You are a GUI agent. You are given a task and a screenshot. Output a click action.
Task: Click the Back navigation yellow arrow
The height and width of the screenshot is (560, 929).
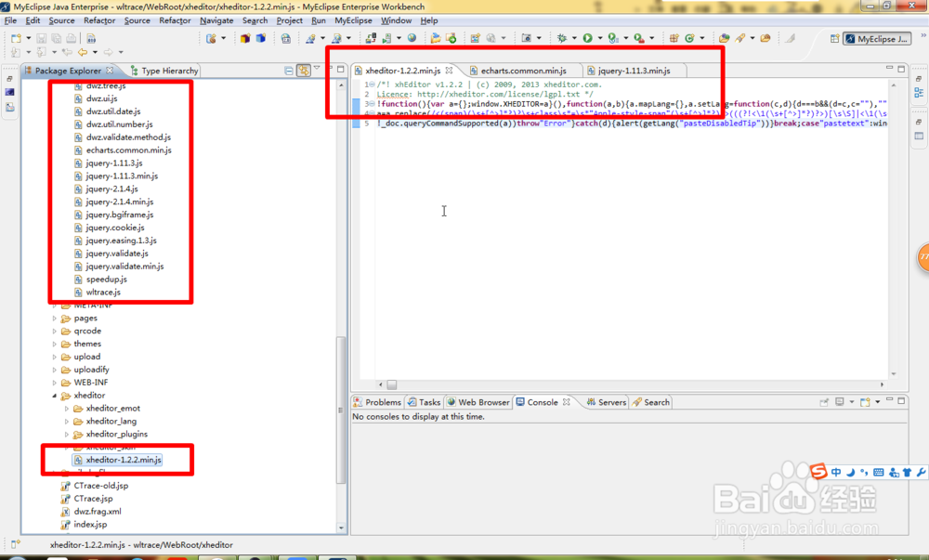(83, 52)
